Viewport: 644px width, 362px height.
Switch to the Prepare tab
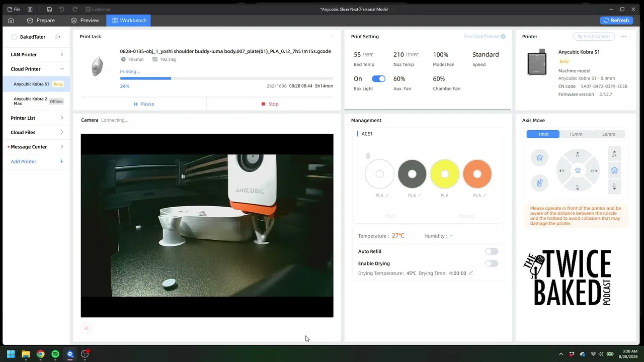(x=41, y=21)
